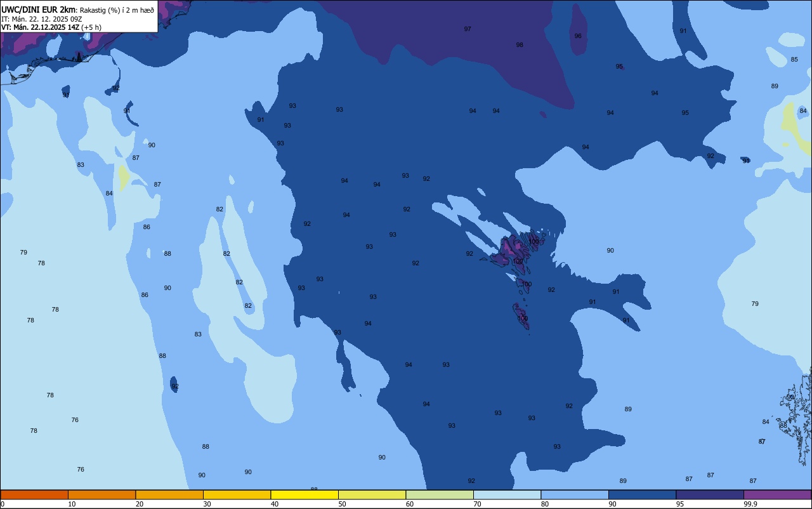Click the legend tick label 70
Image resolution: width=812 pixels, height=509 pixels.
pos(477,504)
